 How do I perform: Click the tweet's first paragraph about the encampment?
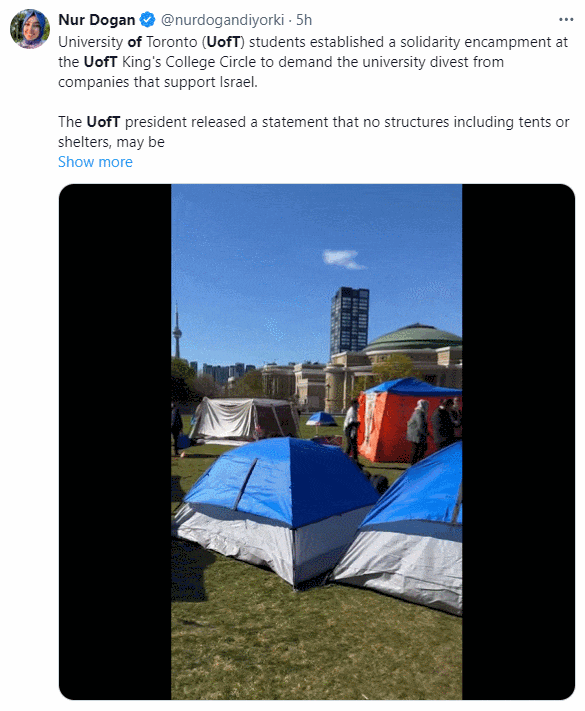click(x=313, y=62)
